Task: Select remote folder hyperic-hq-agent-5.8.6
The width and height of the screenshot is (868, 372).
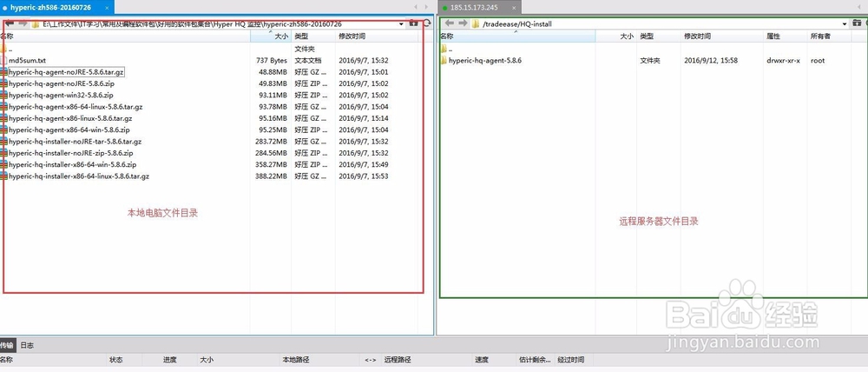Action: pyautogui.click(x=485, y=61)
